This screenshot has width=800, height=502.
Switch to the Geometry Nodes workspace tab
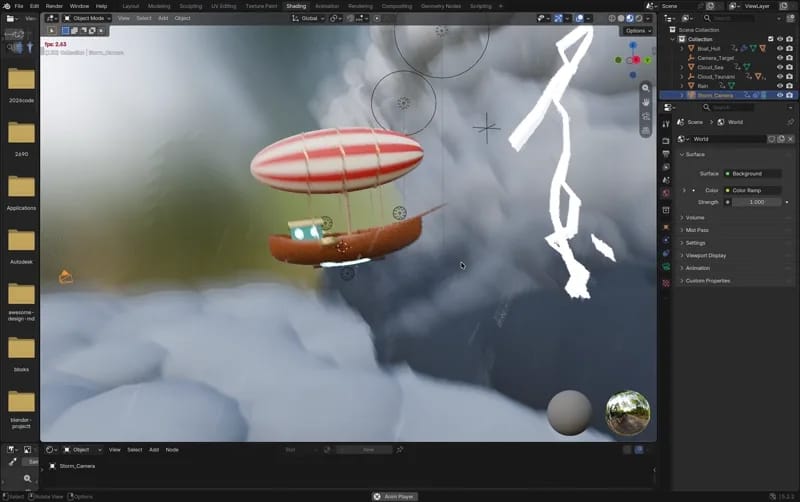pyautogui.click(x=441, y=6)
